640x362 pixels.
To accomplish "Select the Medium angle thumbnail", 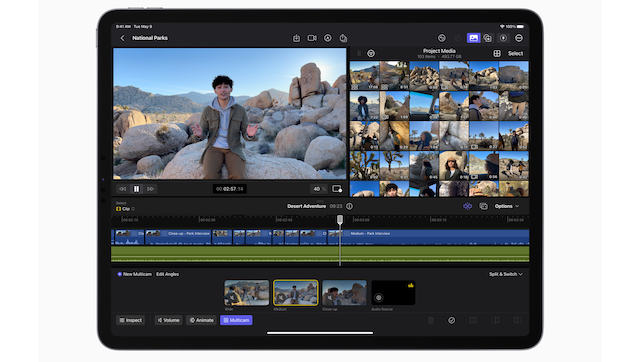I will point(296,293).
